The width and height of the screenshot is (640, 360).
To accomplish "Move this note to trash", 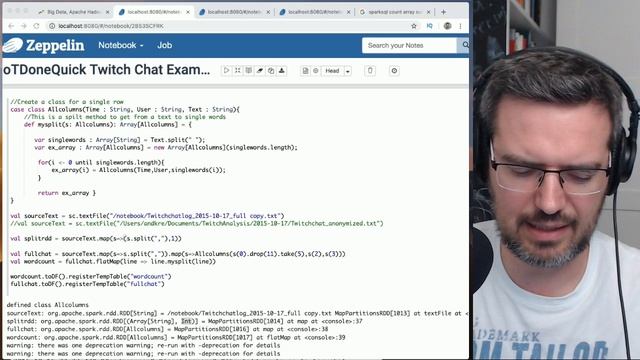I will click(x=370, y=71).
